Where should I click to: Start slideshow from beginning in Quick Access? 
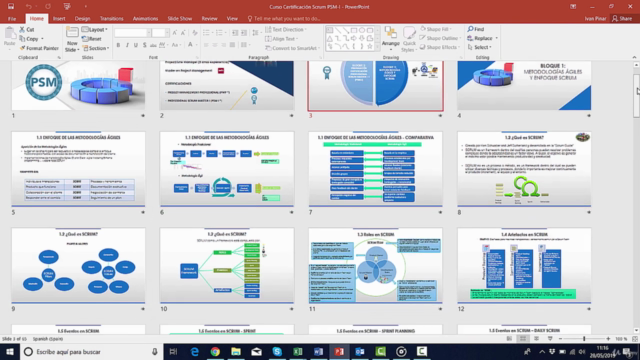click(67, 7)
